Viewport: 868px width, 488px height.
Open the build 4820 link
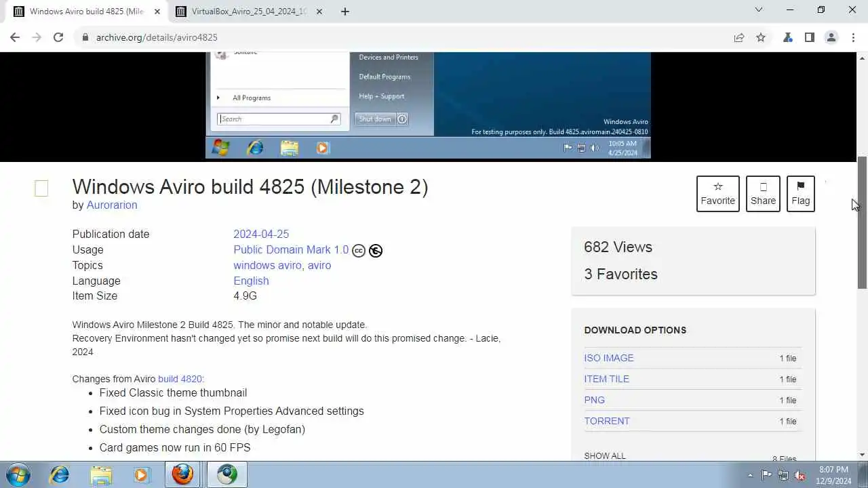(180, 379)
